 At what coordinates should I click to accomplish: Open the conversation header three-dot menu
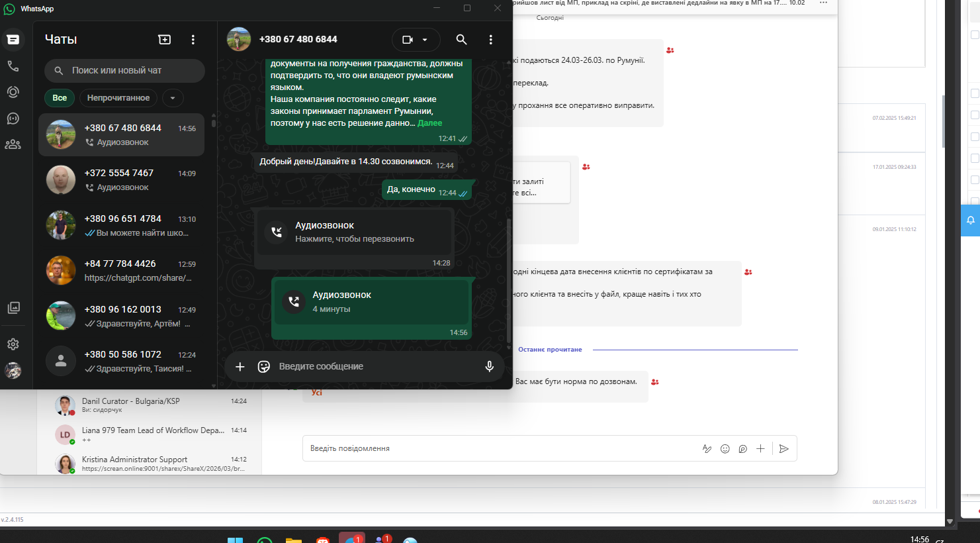click(490, 40)
